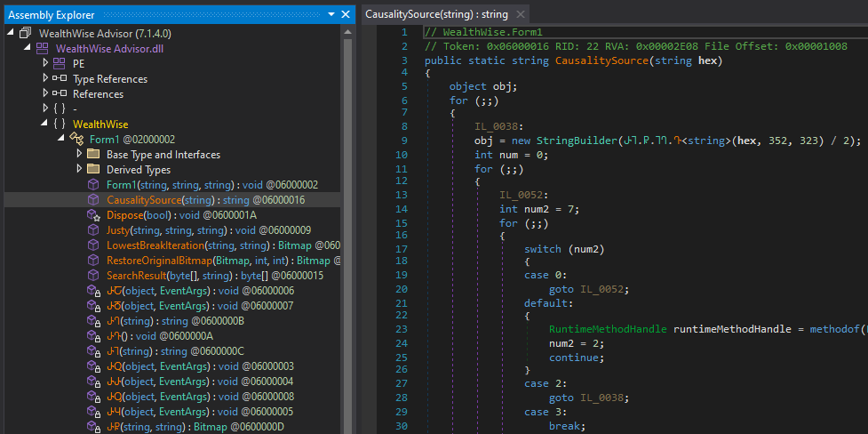The width and height of the screenshot is (868, 434).
Task: Click the WealthWise namespace braces icon
Action: [x=60, y=125]
